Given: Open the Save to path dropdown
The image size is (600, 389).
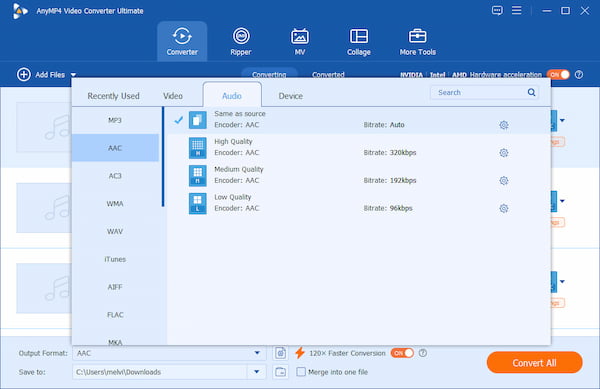Looking at the screenshot, I should [x=257, y=372].
